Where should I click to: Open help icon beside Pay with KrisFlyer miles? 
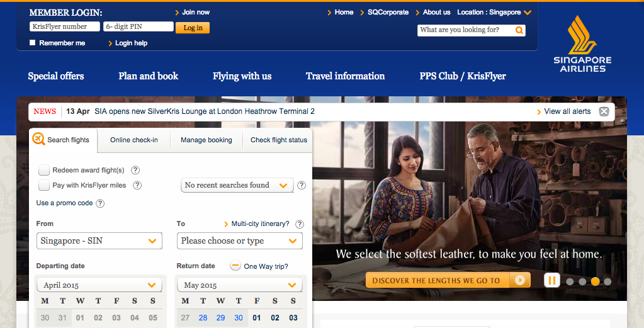click(137, 185)
